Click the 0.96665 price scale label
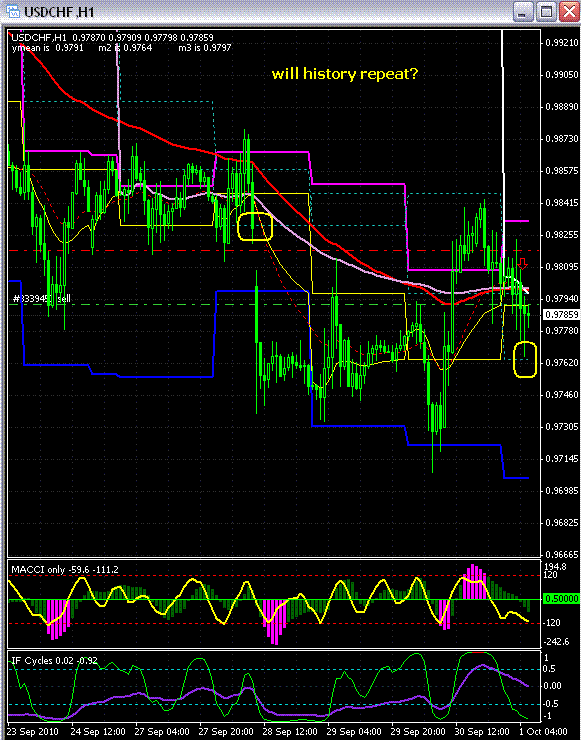Viewport: 581px width, 740px height. click(561, 554)
